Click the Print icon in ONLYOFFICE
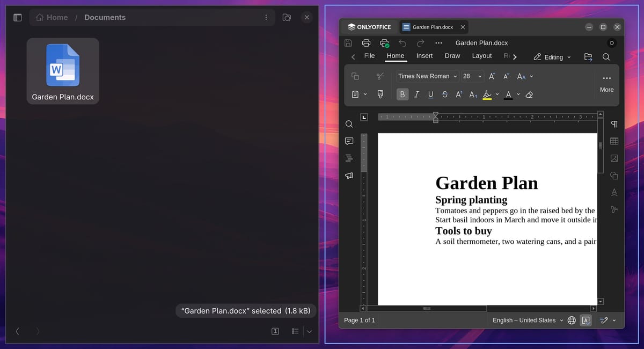The image size is (644, 349). [x=366, y=43]
